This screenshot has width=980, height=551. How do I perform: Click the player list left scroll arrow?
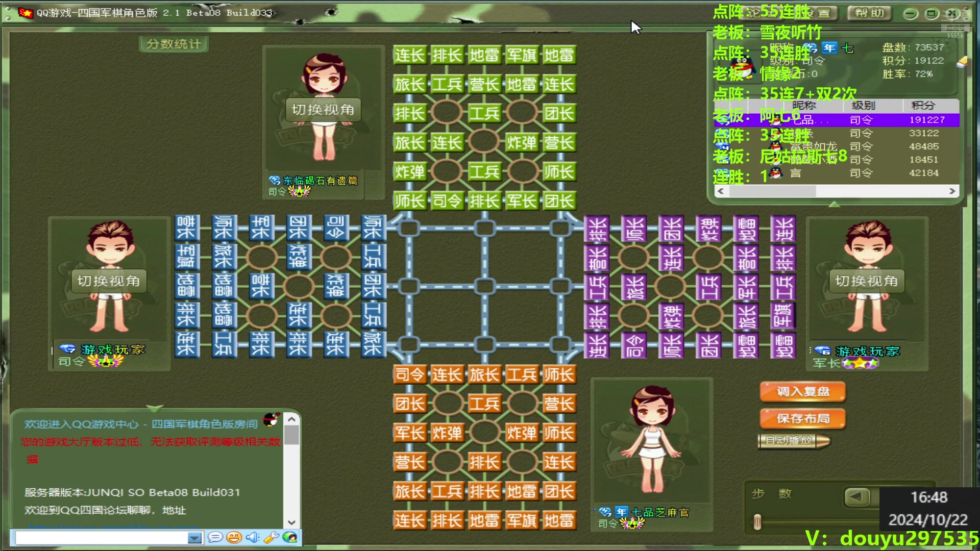tap(721, 191)
